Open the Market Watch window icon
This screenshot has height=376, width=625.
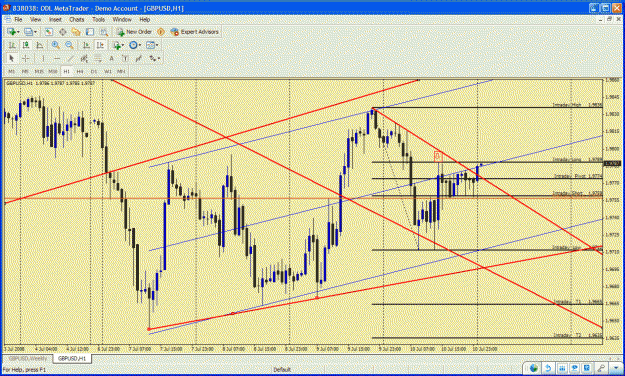(x=49, y=32)
